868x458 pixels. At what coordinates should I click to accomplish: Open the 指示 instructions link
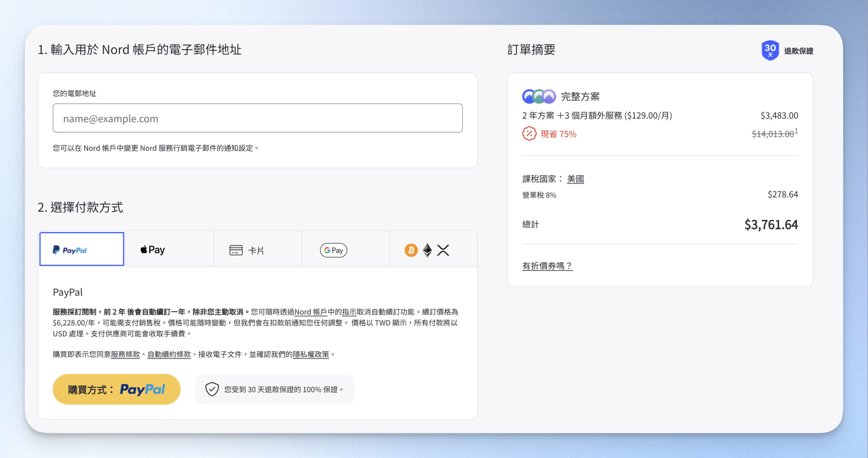coord(349,312)
